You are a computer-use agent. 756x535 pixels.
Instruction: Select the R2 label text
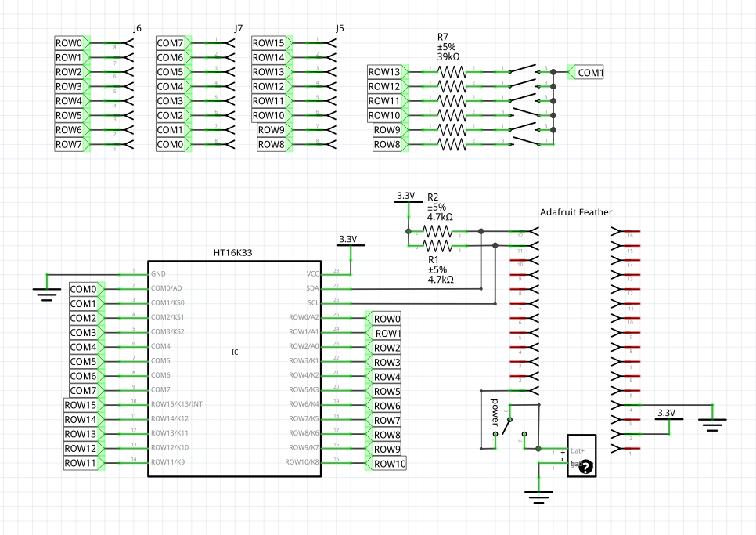433,197
